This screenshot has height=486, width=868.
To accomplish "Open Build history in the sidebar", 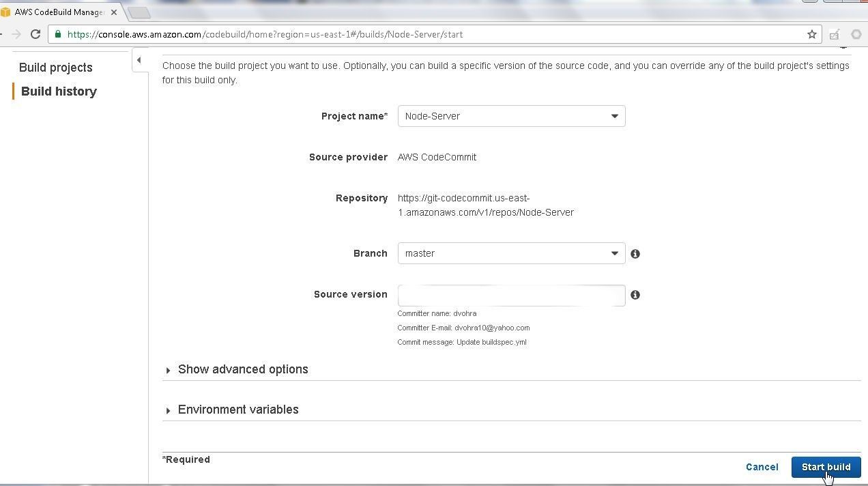I will 59,91.
